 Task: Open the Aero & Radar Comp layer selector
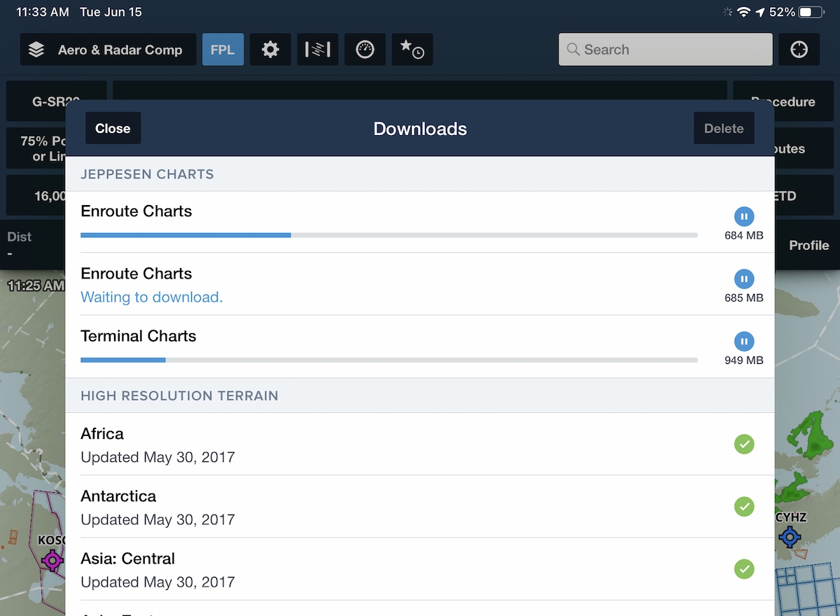[x=108, y=50]
